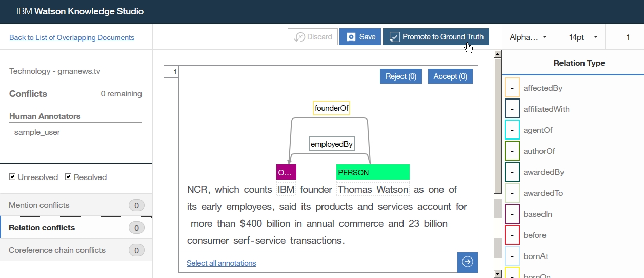Click Promote to Ground Truth button

(x=436, y=37)
